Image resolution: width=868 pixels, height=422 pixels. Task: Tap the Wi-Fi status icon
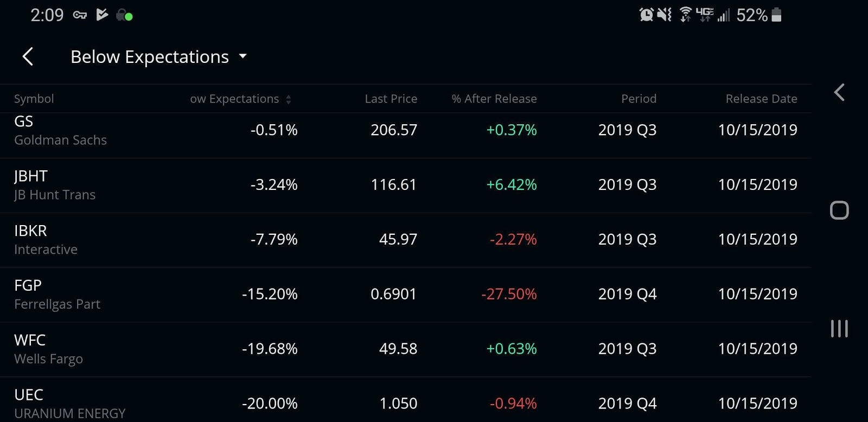point(686,15)
